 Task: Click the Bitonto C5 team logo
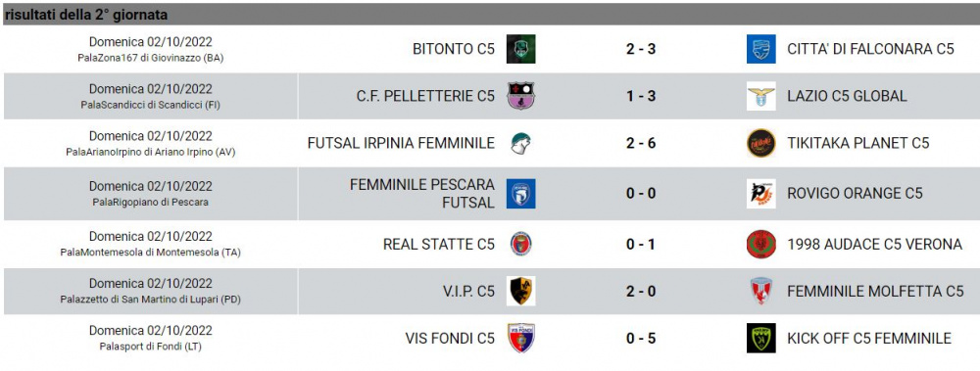click(520, 49)
